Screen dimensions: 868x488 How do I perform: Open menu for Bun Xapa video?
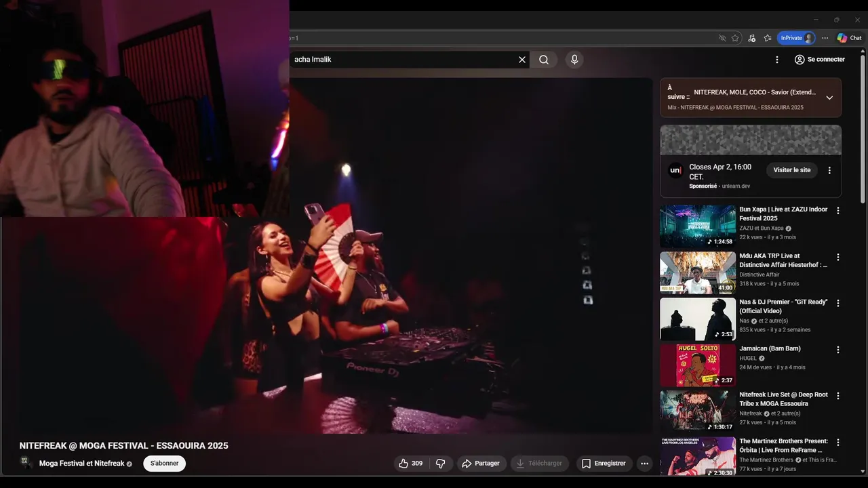pos(838,211)
